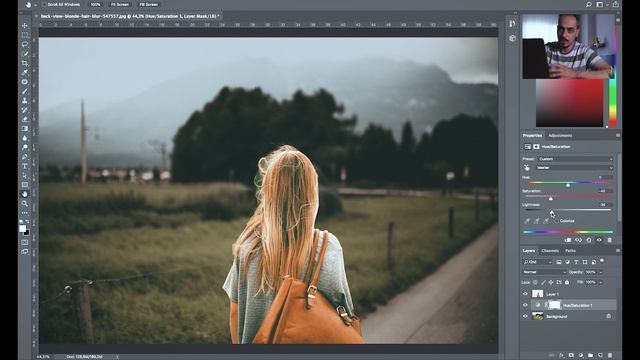The width and height of the screenshot is (640, 360).
Task: Select the Gradient tool
Action: tap(25, 129)
